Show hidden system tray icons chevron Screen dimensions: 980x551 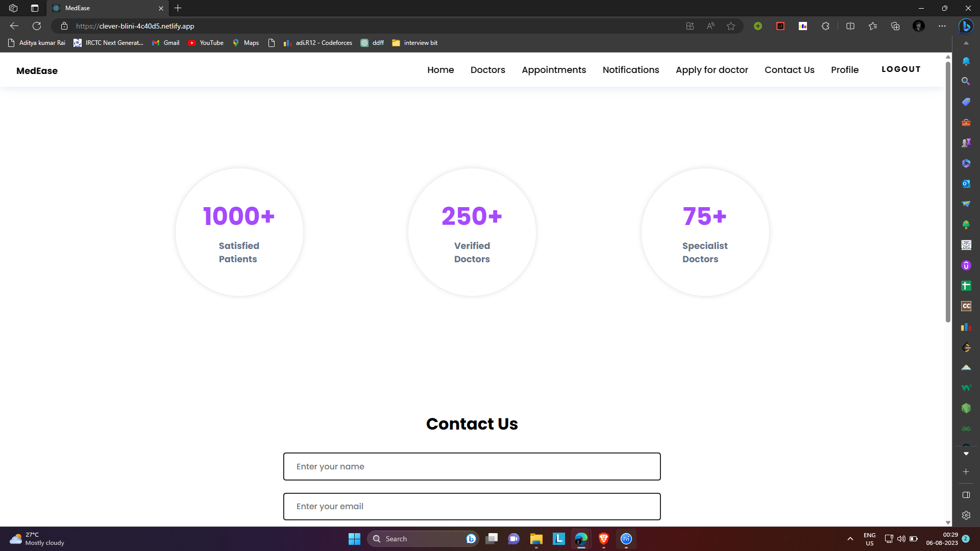[850, 539]
